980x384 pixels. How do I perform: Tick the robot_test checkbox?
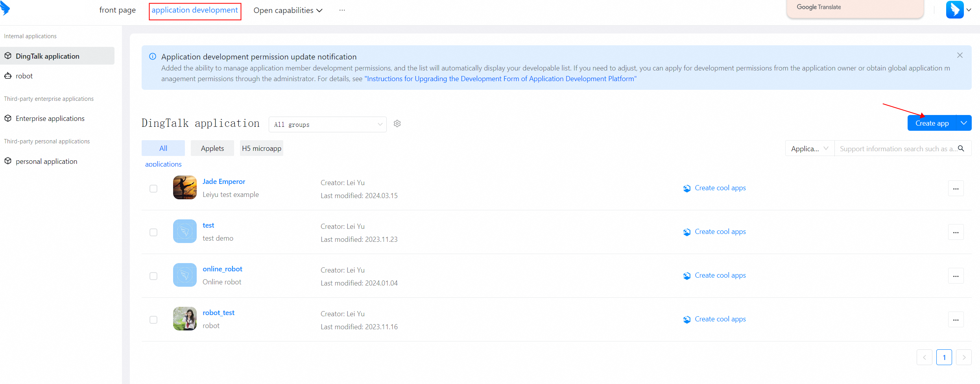pyautogui.click(x=153, y=320)
